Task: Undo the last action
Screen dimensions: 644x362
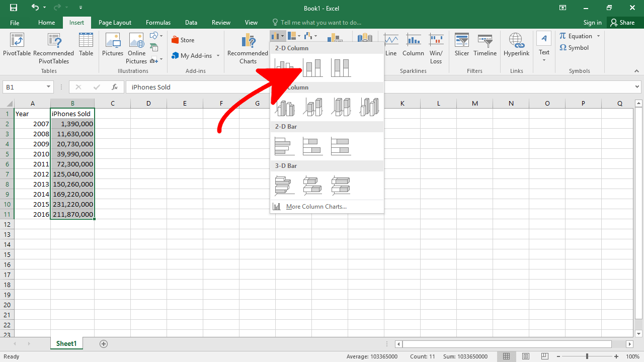Action: pyautogui.click(x=35, y=8)
